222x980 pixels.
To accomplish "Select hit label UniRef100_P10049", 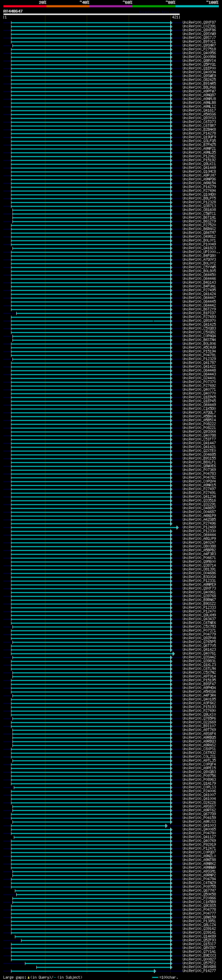I will pyautogui.click(x=199, y=244).
